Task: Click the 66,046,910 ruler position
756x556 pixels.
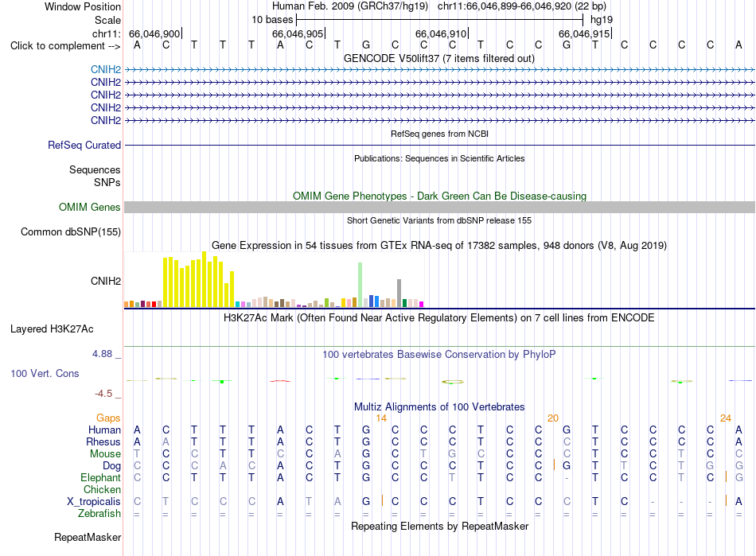Action: [441, 33]
